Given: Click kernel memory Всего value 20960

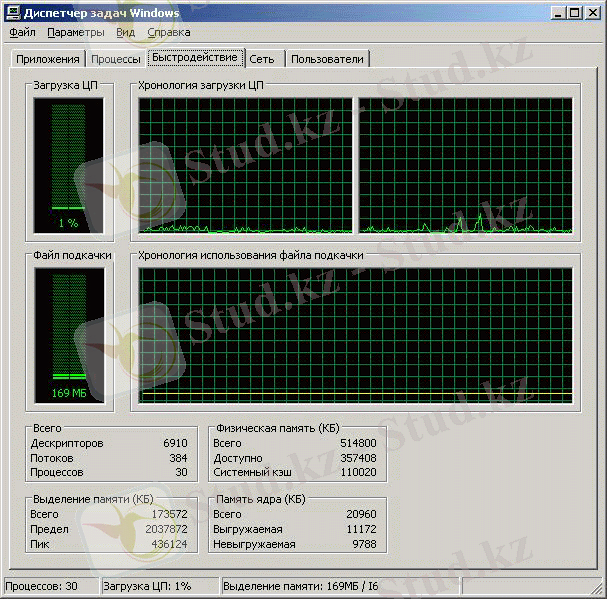Looking at the screenshot, I should (362, 514).
